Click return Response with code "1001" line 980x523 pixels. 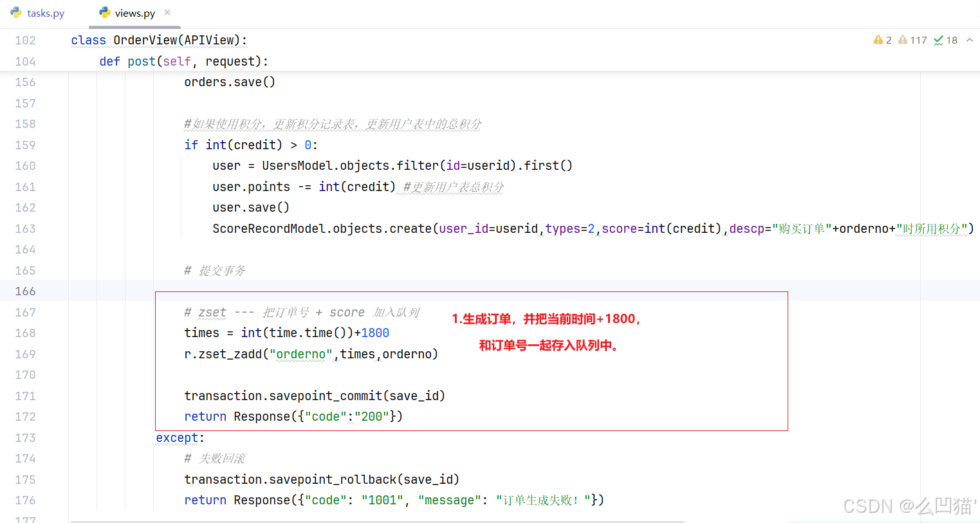(x=394, y=500)
